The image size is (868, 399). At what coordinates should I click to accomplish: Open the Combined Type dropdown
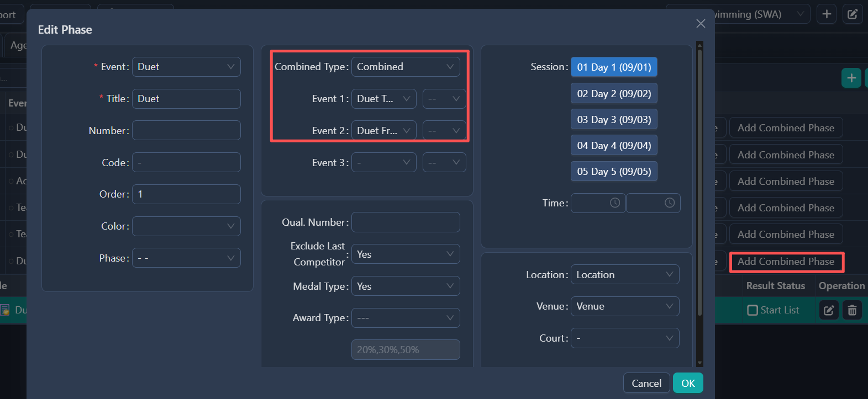406,67
